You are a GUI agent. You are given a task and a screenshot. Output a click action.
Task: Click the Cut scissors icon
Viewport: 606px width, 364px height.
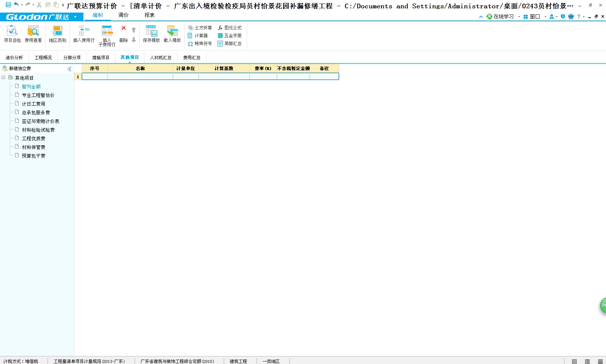pyautogui.click(x=39, y=5)
